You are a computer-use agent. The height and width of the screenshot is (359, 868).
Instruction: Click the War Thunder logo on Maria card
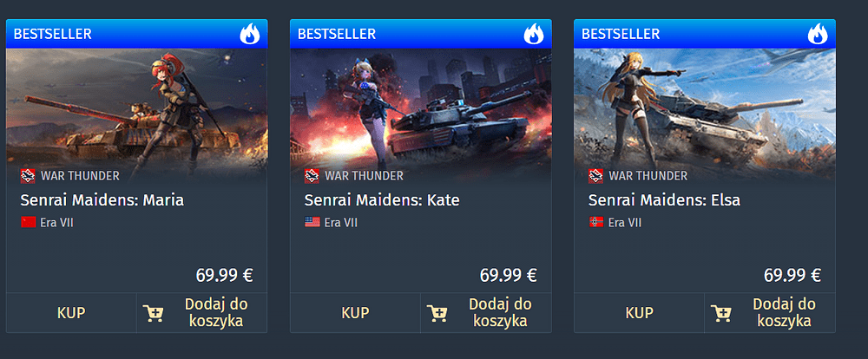[28, 176]
